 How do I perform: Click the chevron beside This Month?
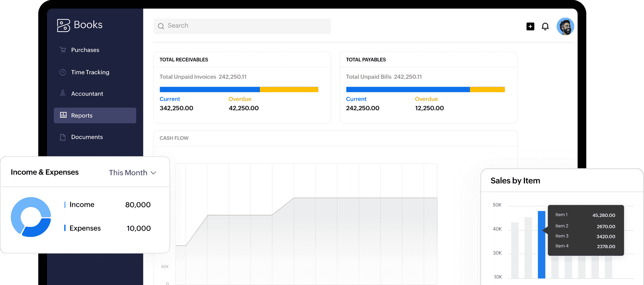pyautogui.click(x=153, y=173)
